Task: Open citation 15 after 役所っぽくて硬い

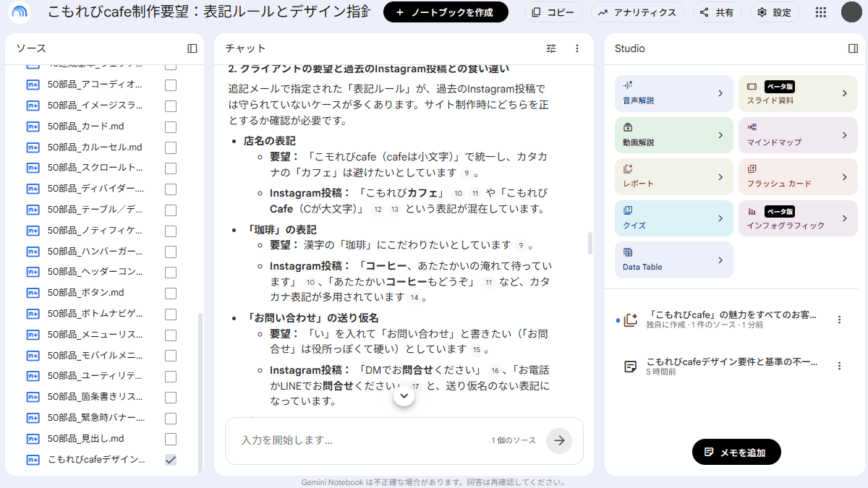Action: pos(477,349)
